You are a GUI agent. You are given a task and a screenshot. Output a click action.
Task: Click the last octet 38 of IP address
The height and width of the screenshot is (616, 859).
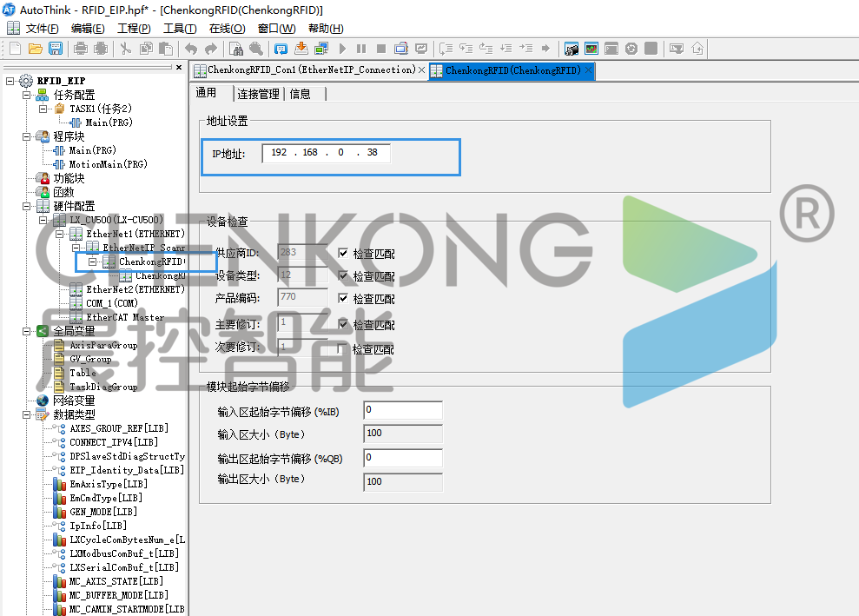373,152
